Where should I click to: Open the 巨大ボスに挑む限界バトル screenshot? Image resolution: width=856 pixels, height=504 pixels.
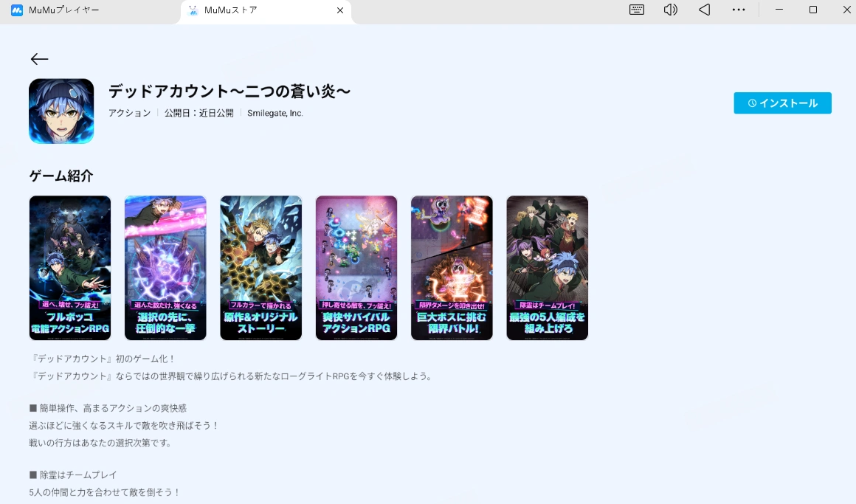452,268
